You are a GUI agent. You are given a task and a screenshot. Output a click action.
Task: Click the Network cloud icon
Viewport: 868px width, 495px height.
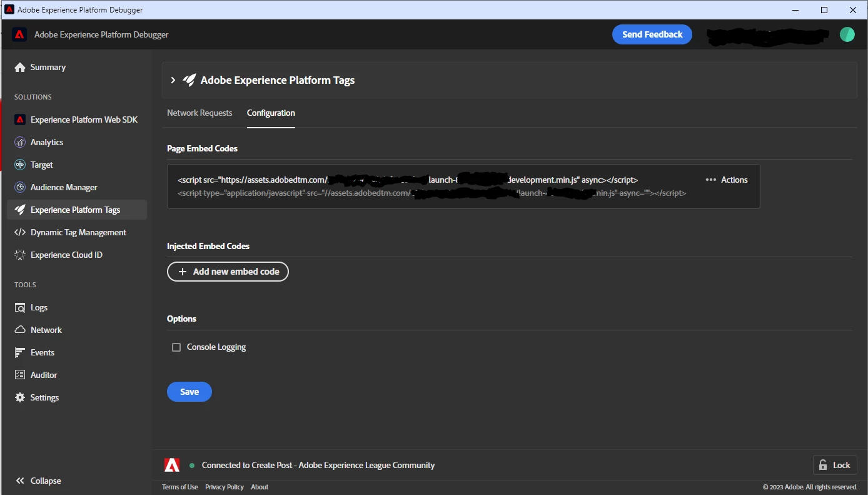click(20, 330)
